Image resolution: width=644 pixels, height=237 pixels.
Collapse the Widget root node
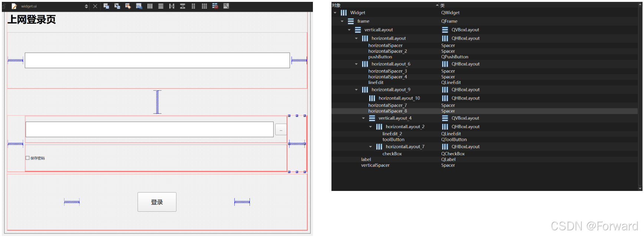pyautogui.click(x=335, y=13)
